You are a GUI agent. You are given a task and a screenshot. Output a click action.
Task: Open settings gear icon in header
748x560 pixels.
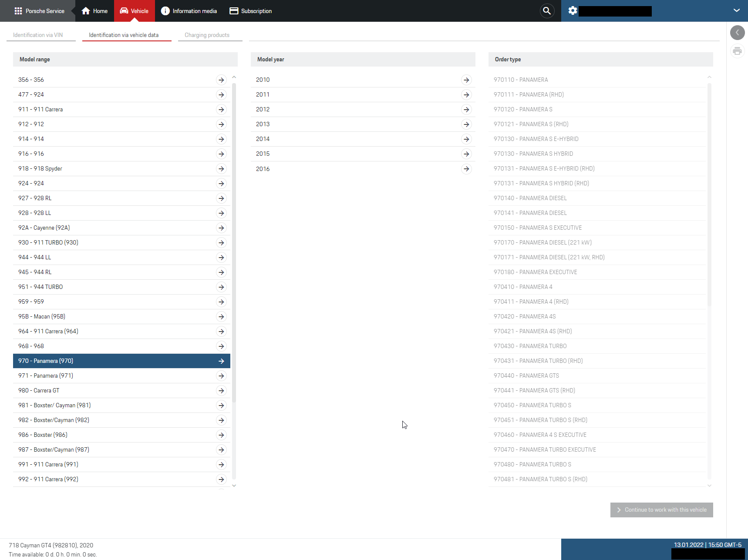pos(573,11)
